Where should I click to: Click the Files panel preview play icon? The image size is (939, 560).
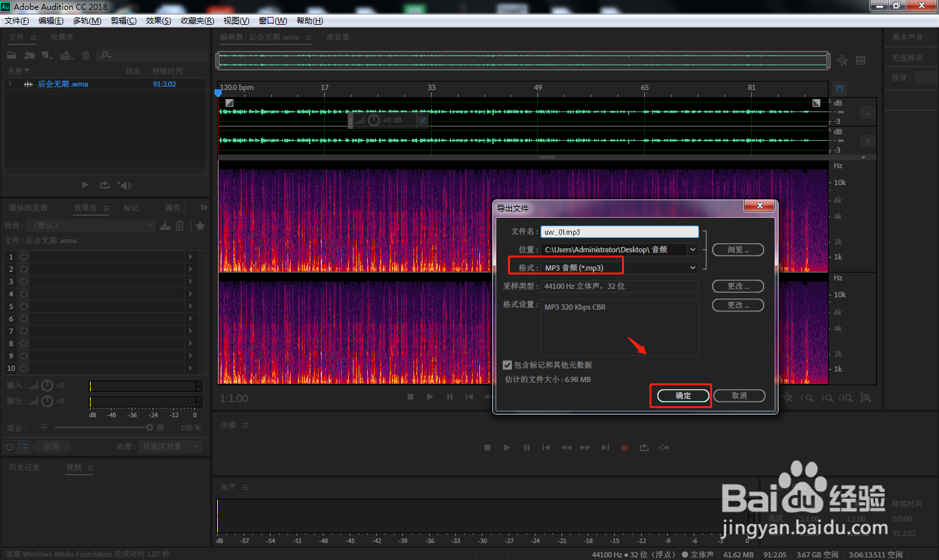point(85,185)
